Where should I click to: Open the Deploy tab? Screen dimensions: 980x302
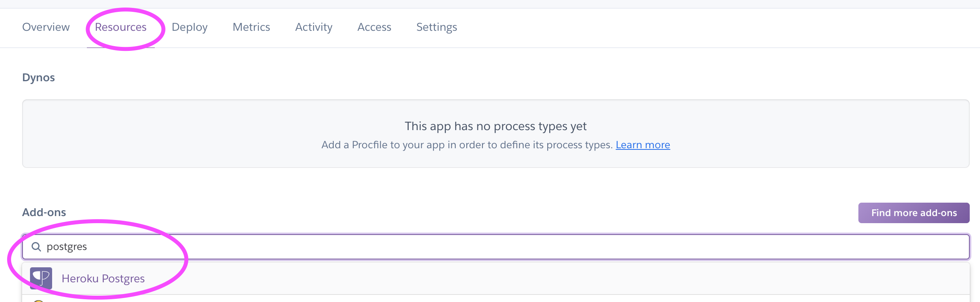tap(190, 27)
